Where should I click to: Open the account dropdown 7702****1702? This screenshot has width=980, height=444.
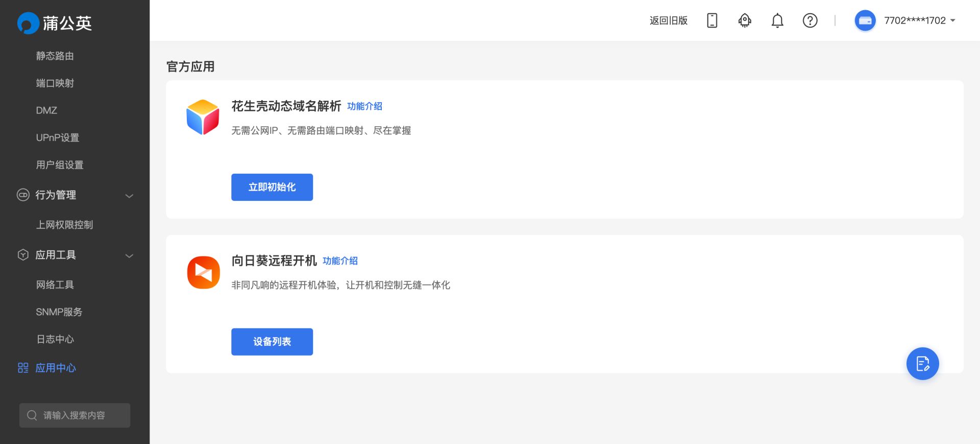(x=920, y=20)
